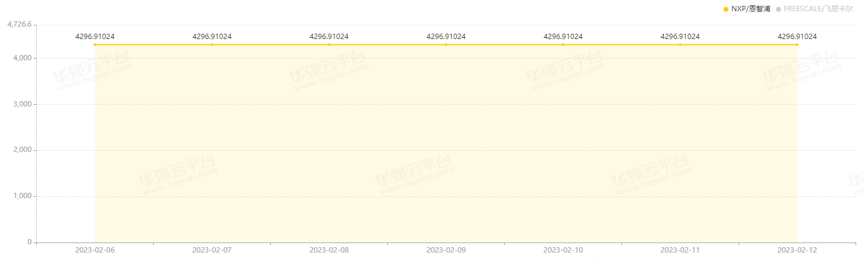
Task: Click the 2023-02-12 x-axis date label
Action: [797, 250]
